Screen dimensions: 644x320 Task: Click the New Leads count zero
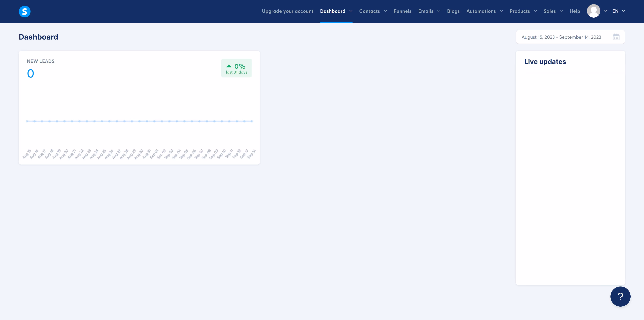pyautogui.click(x=31, y=73)
